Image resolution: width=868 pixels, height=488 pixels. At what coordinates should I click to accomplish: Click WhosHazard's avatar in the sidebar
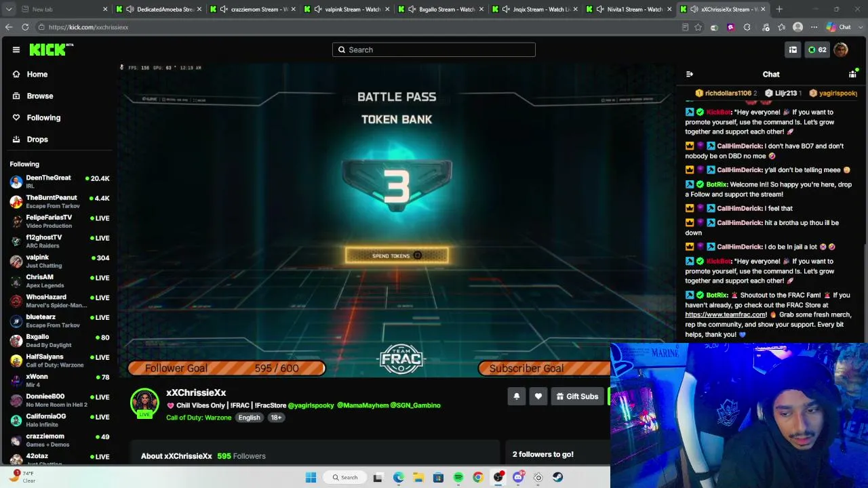coord(16,301)
